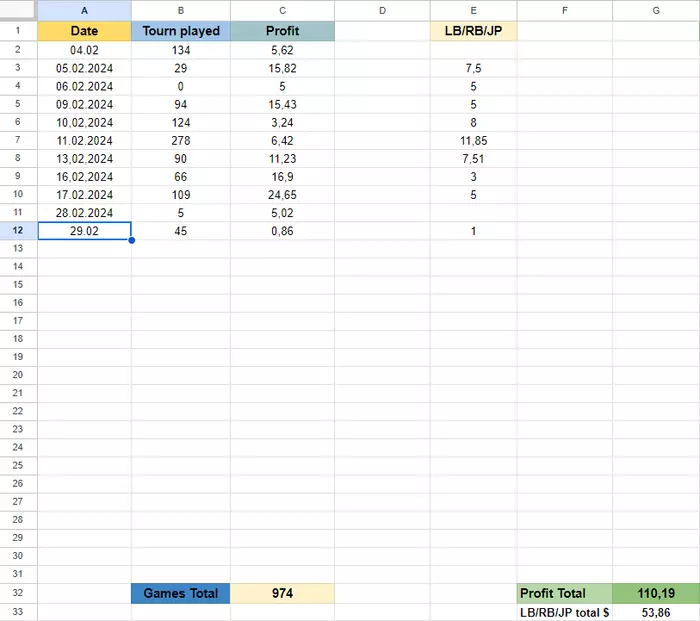Select the date cell 16,02,2024
Viewport: 700px width, 621px height.
tap(84, 177)
